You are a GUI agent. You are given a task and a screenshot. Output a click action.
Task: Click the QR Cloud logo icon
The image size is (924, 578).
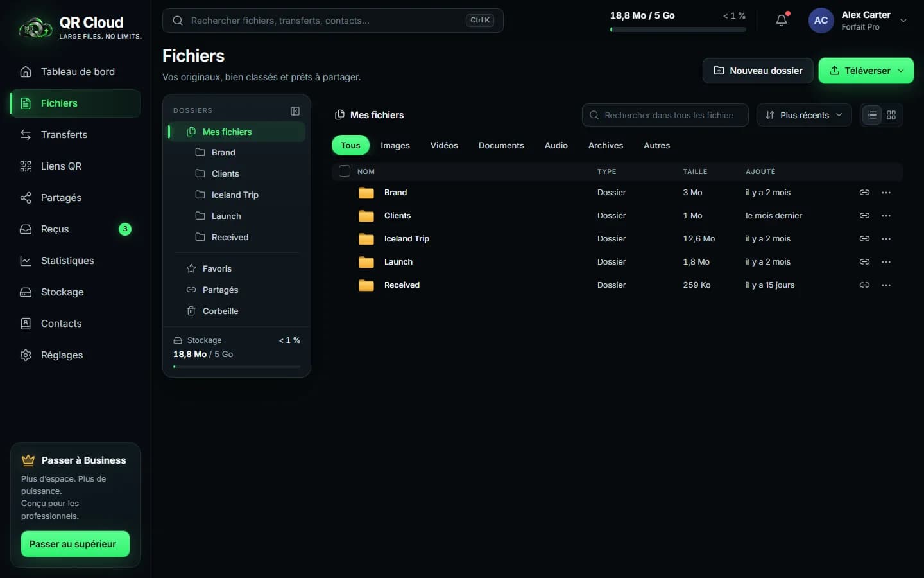(35, 28)
